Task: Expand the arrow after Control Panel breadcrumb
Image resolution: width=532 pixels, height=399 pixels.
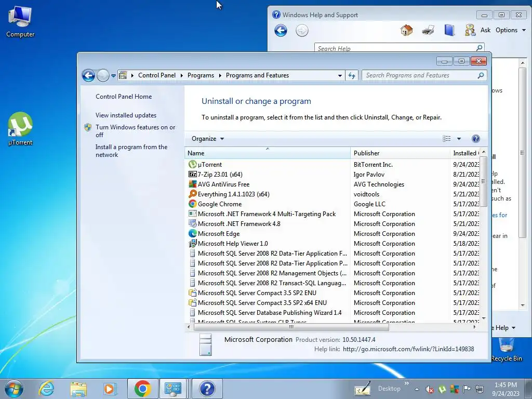Action: pyautogui.click(x=181, y=75)
